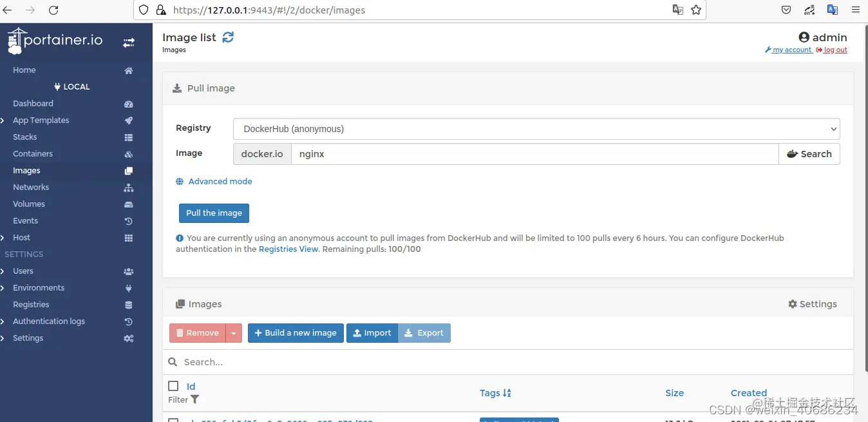Click Build a new image button
The image size is (868, 422).
(296, 333)
